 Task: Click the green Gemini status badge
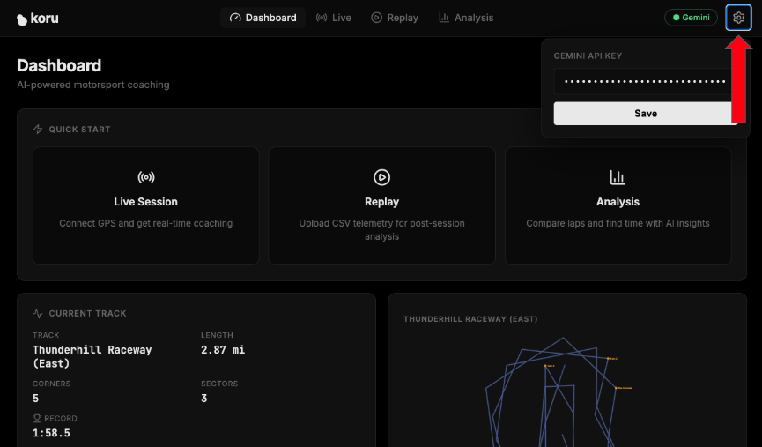point(691,18)
